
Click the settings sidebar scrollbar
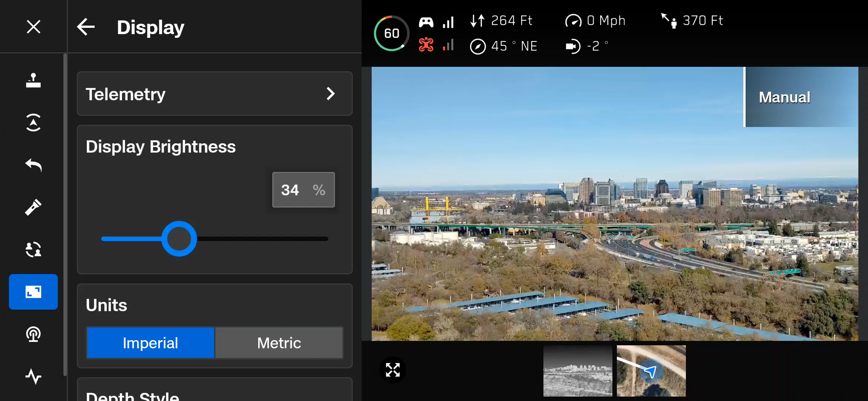click(65, 215)
